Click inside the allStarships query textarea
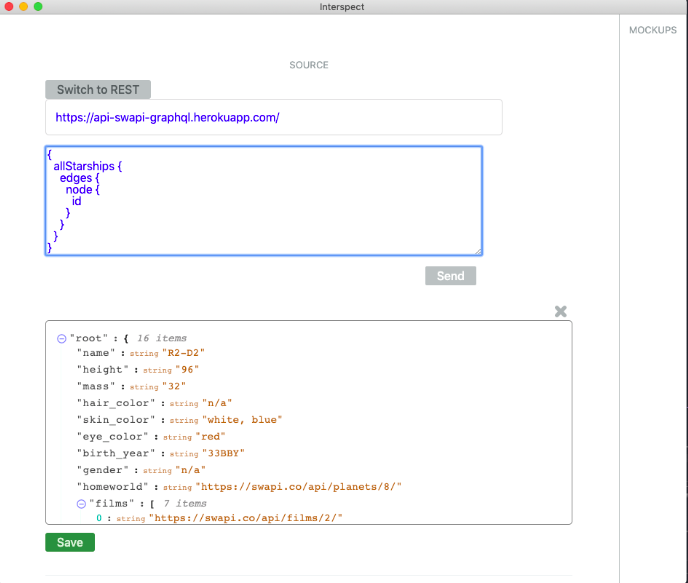The image size is (688, 583). (264, 200)
